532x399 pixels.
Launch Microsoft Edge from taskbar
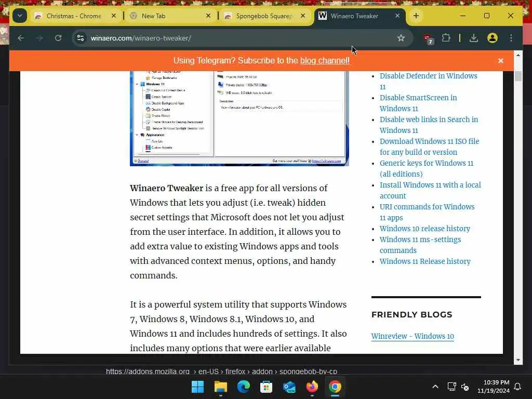tap(244, 387)
